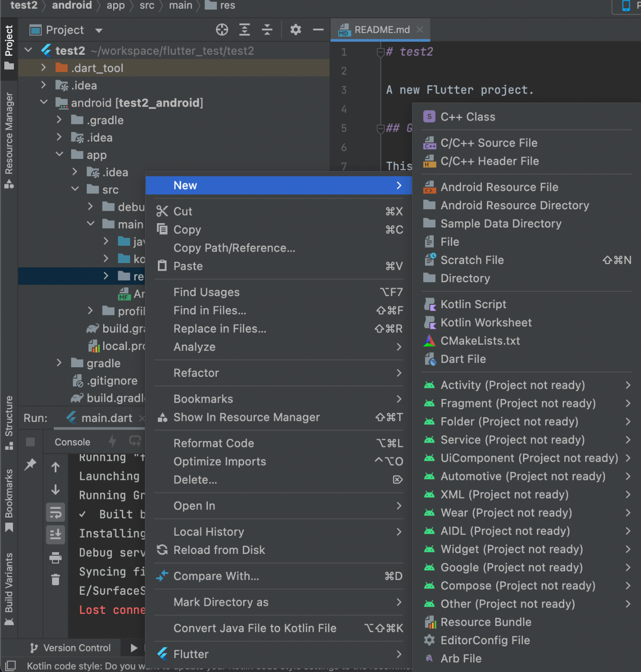Select Sample Data Directory option
The width and height of the screenshot is (641, 672).
526,223
